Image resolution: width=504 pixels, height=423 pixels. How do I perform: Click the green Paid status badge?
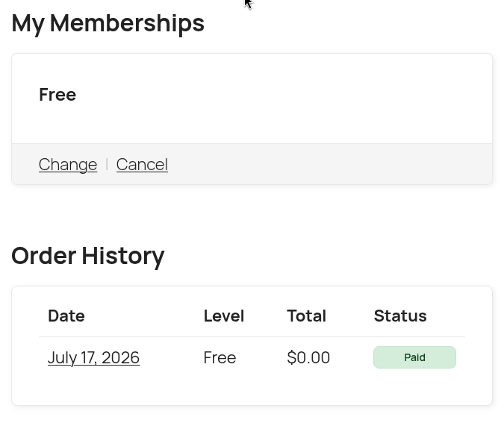[414, 357]
